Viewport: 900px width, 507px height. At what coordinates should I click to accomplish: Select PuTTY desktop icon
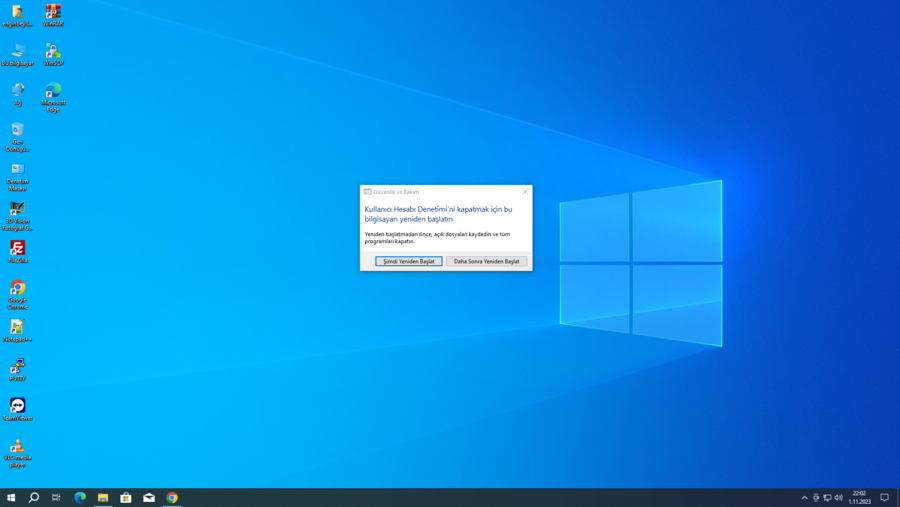[x=17, y=370]
